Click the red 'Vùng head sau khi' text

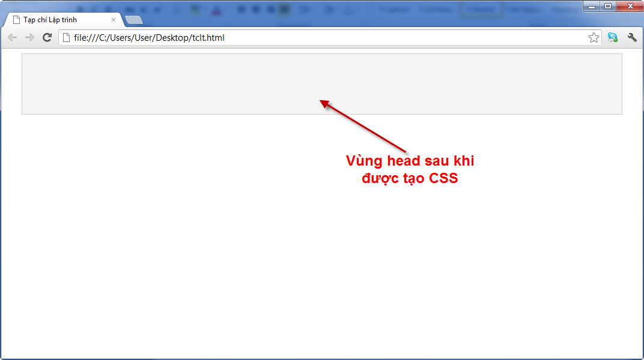tap(410, 161)
